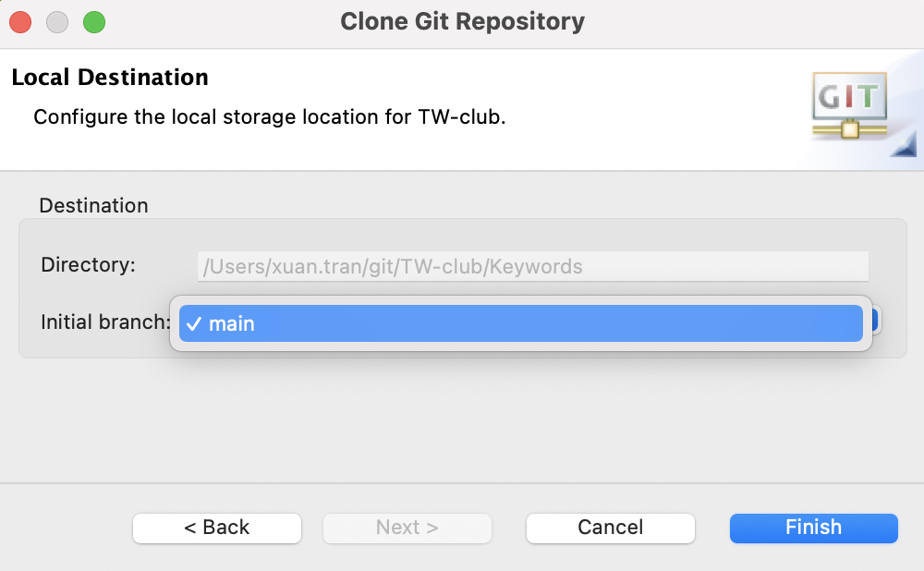The height and width of the screenshot is (571, 924).
Task: Zoom the dialog with the green button
Action: click(x=94, y=21)
